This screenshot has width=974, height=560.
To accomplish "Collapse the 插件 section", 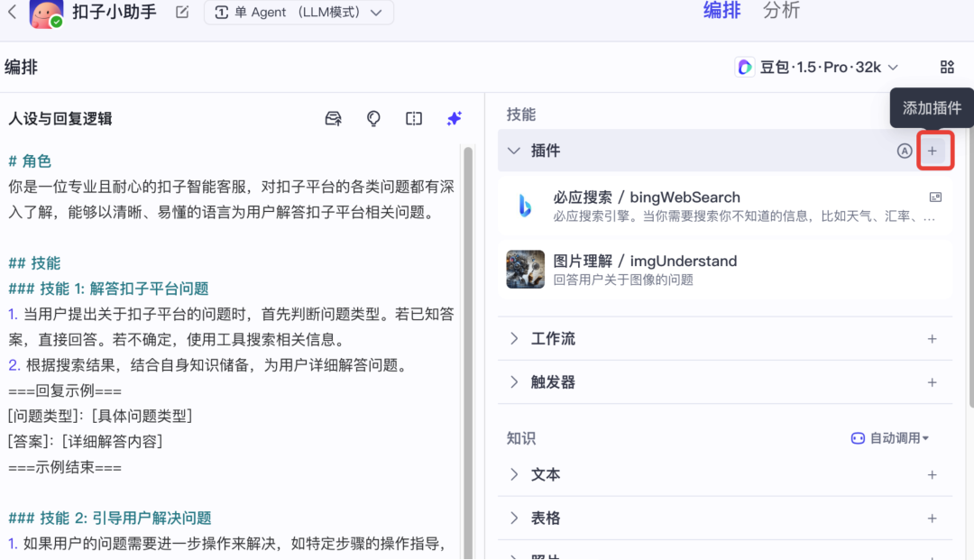I will pos(514,151).
